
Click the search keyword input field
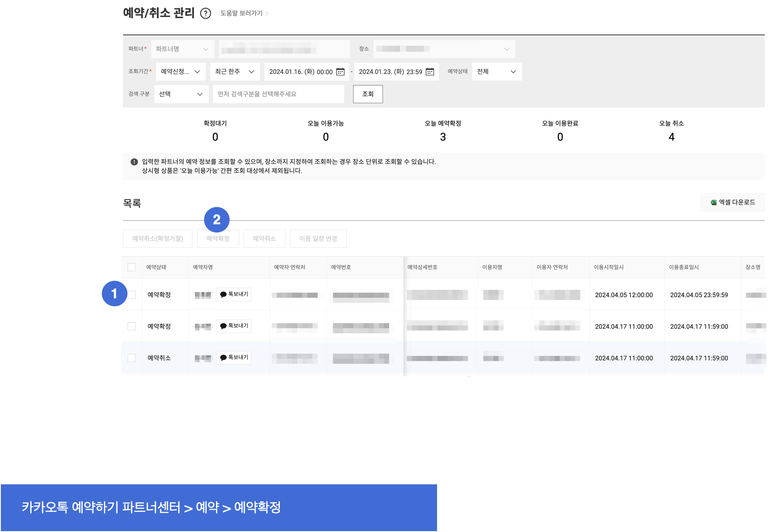[x=278, y=94]
